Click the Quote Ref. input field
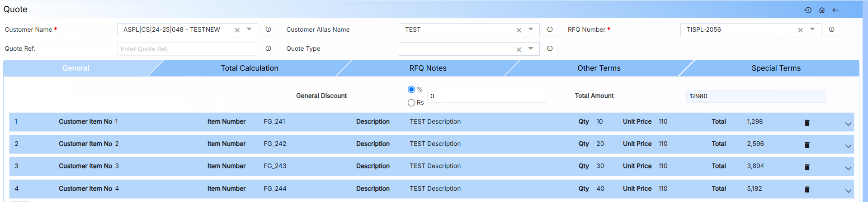The width and height of the screenshot is (868, 202). [x=187, y=49]
